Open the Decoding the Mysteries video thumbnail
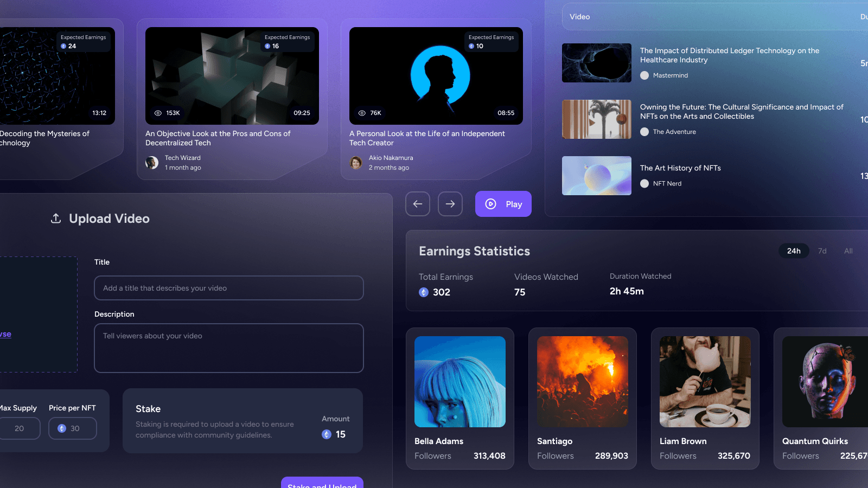This screenshot has width=868, height=488. pos(57,76)
